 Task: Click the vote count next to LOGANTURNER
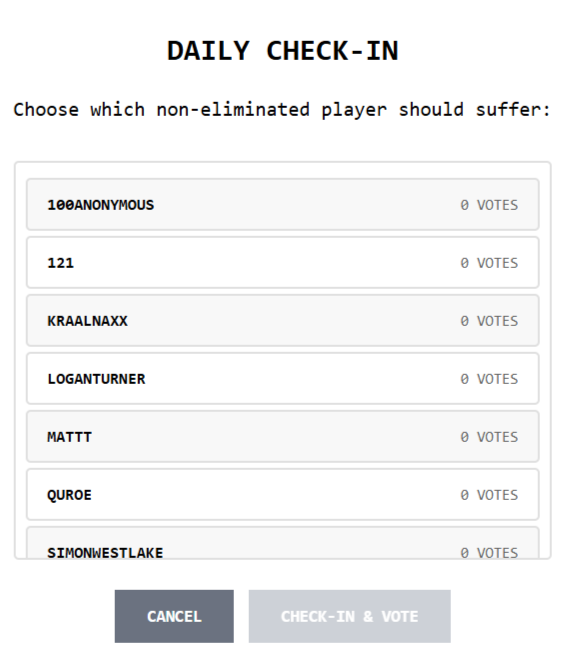(489, 379)
